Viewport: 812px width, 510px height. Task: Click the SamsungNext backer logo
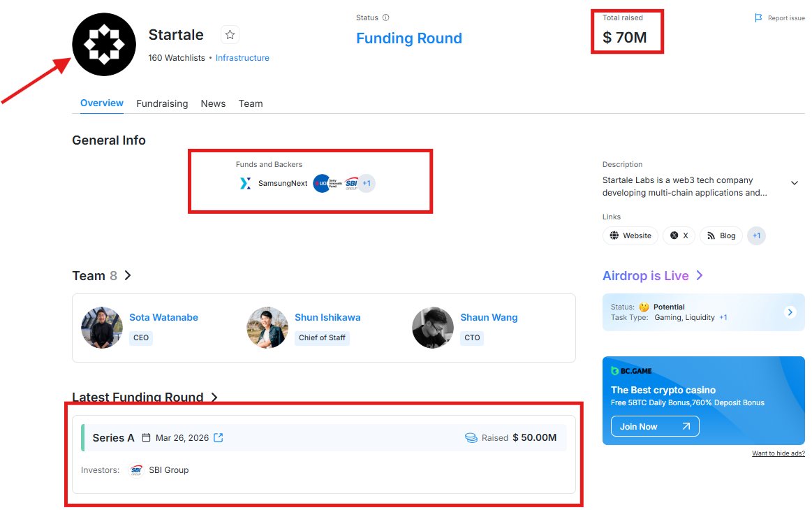pyautogui.click(x=246, y=184)
